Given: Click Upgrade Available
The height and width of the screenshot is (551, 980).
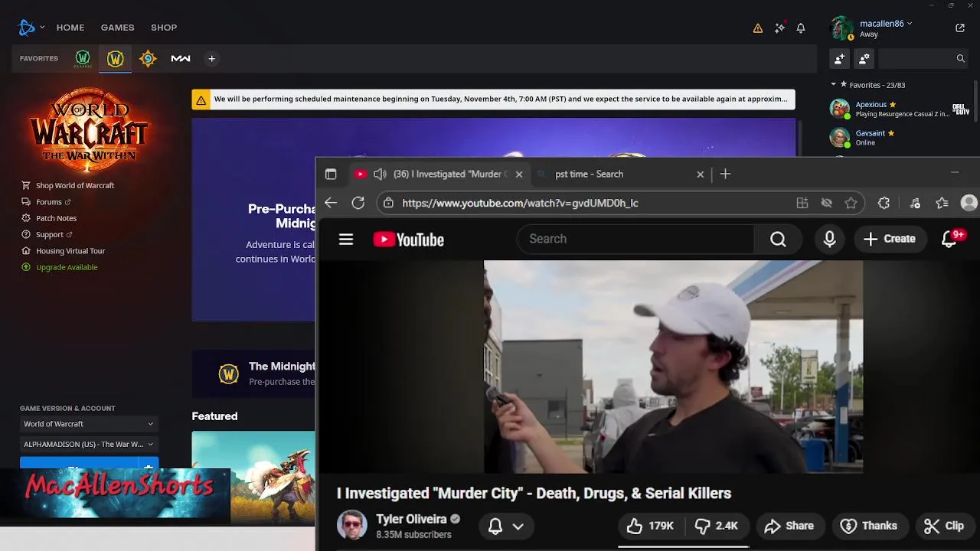Looking at the screenshot, I should tap(67, 267).
